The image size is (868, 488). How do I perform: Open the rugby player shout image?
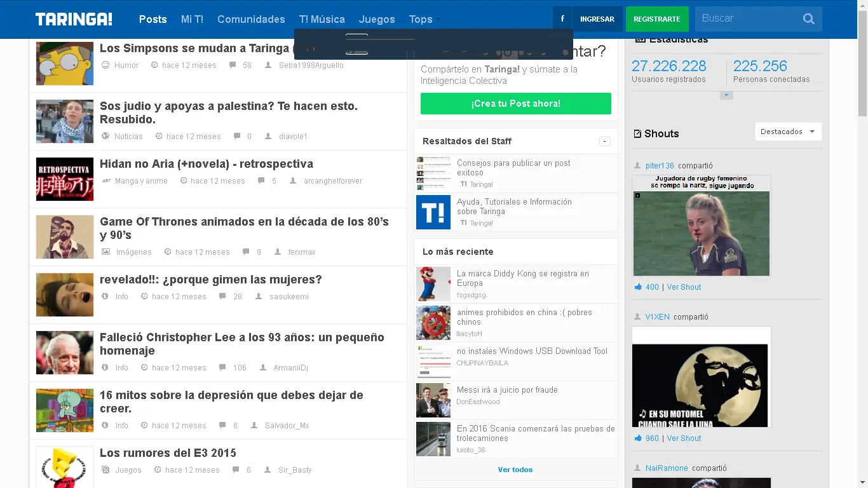[x=702, y=226]
